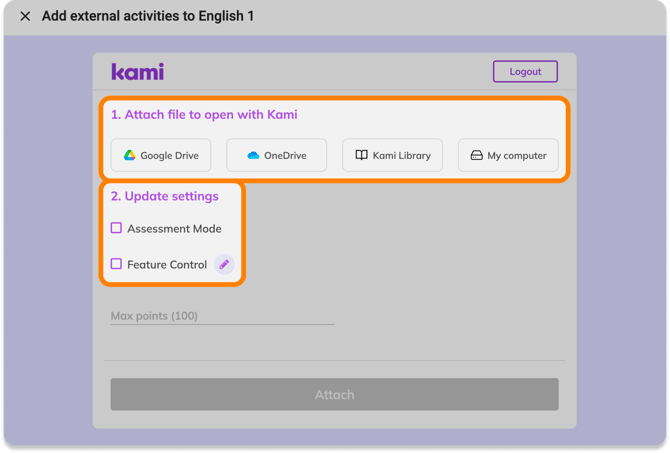
Task: Click the Attach button
Action: click(335, 394)
